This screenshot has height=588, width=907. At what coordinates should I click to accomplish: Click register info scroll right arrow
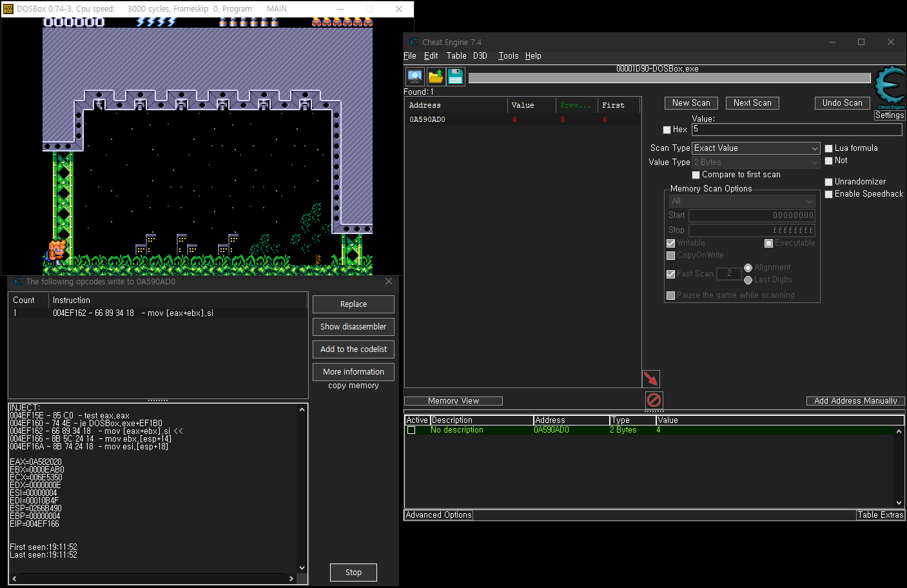291,578
